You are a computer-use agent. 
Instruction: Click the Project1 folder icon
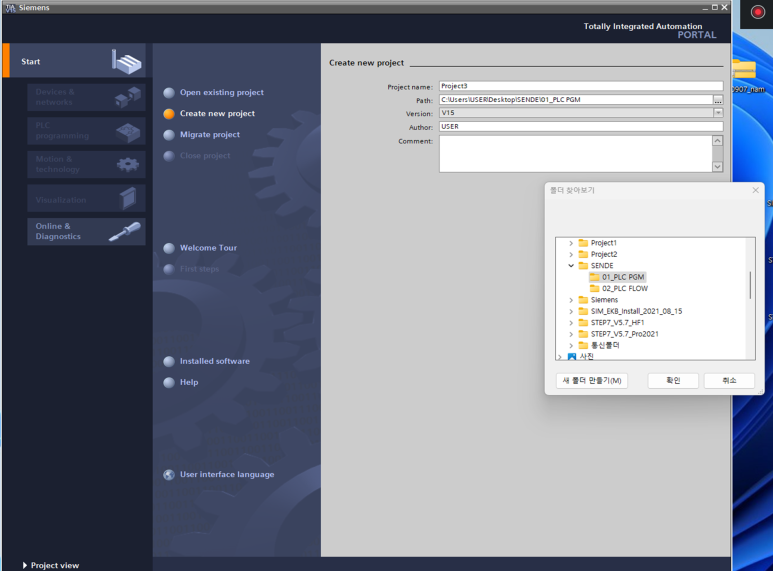click(x=583, y=243)
